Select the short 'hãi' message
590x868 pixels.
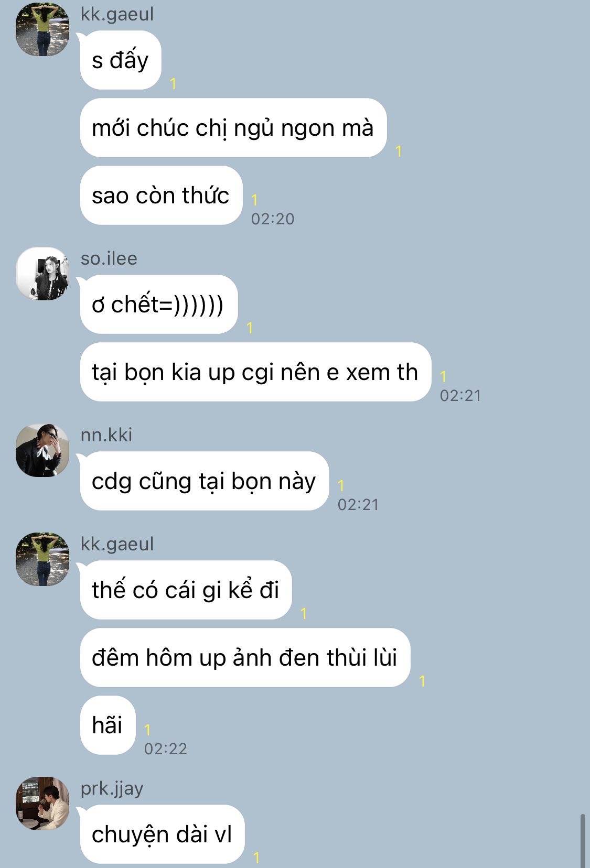click(x=108, y=725)
